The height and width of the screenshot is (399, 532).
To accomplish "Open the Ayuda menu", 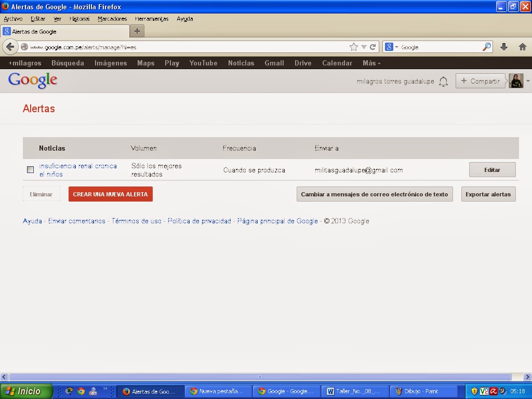I will click(184, 19).
